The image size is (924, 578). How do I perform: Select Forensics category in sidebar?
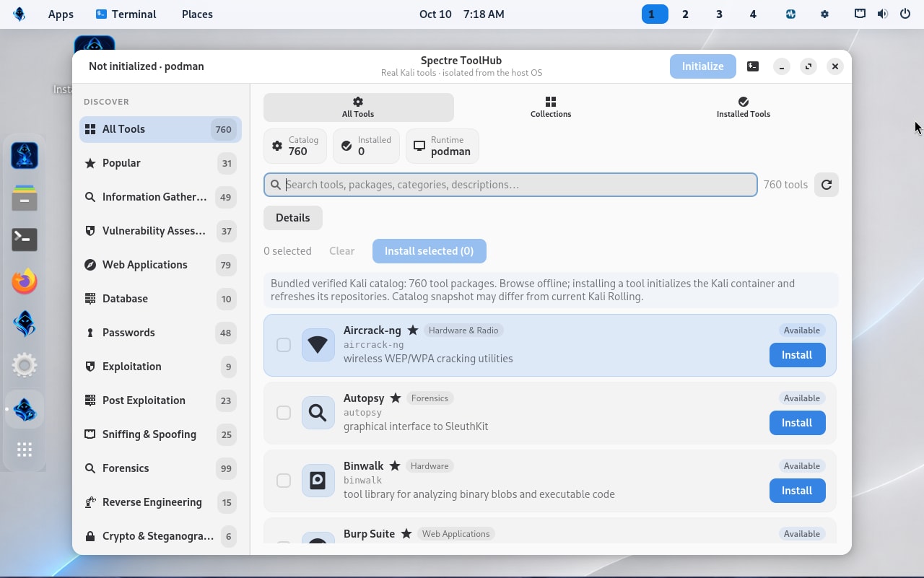click(x=160, y=468)
